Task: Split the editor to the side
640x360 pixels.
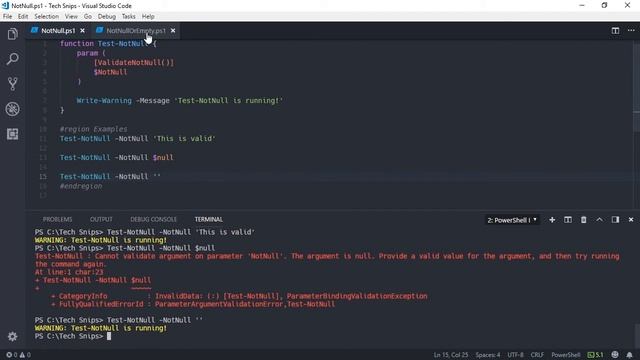Action: [x=615, y=31]
